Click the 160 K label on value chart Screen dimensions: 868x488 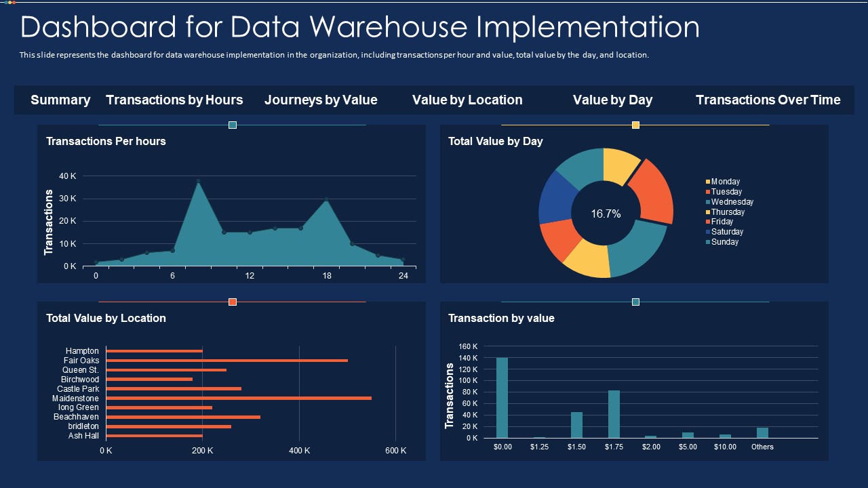click(469, 346)
